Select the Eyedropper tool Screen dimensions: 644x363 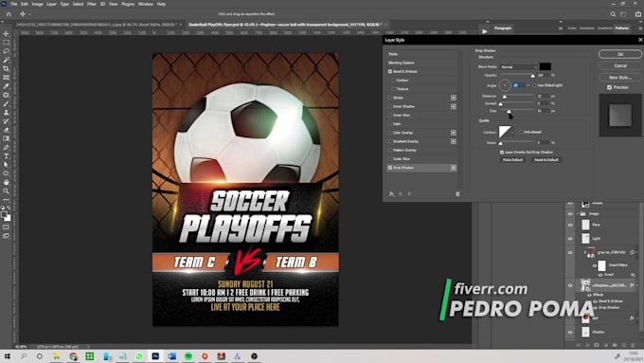[x=7, y=86]
